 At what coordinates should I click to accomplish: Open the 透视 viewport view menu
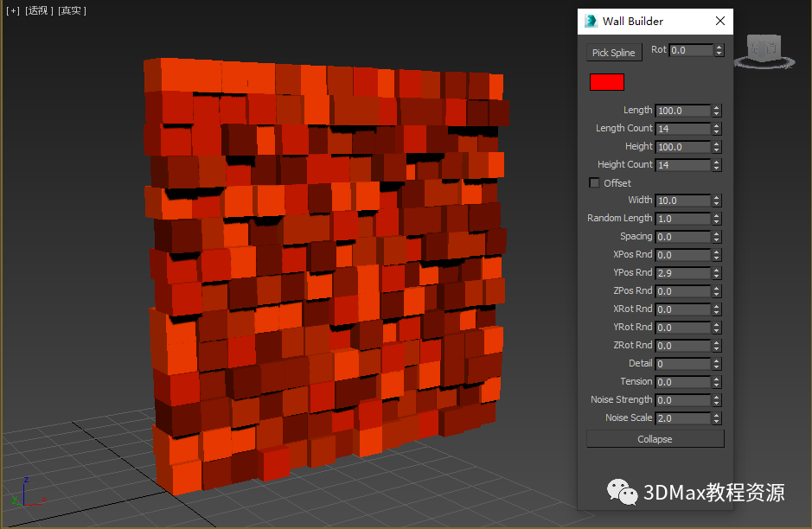point(40,10)
